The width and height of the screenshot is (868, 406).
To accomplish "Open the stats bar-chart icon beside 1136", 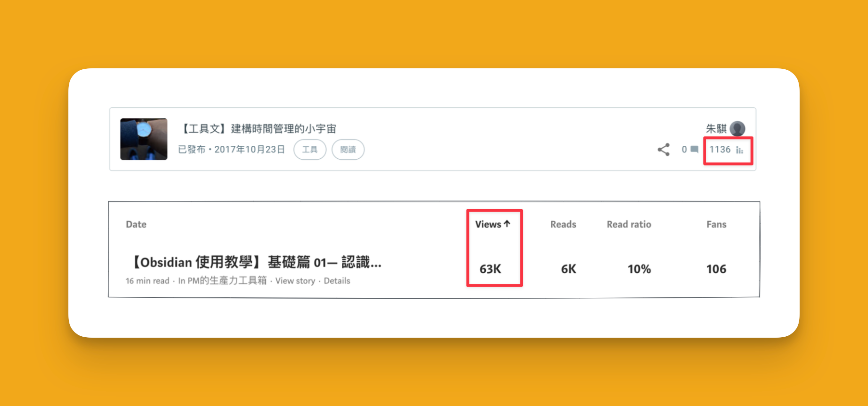I will point(739,150).
